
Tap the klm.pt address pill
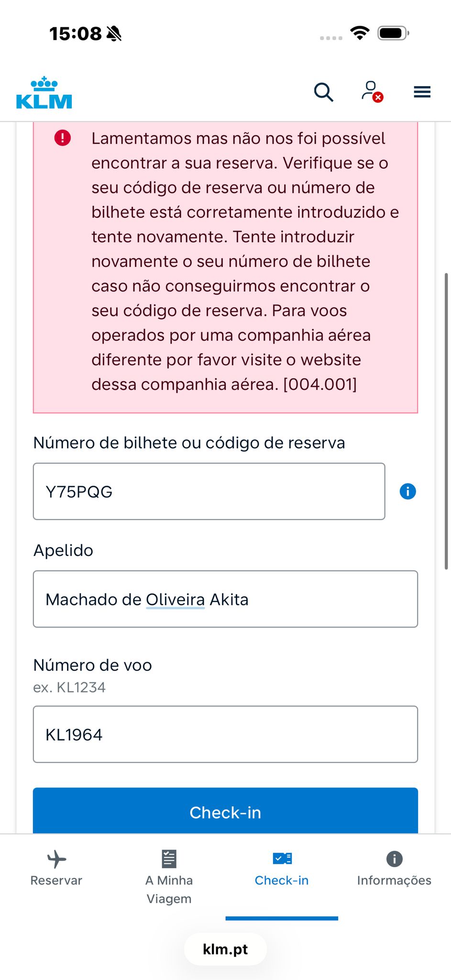click(225, 949)
